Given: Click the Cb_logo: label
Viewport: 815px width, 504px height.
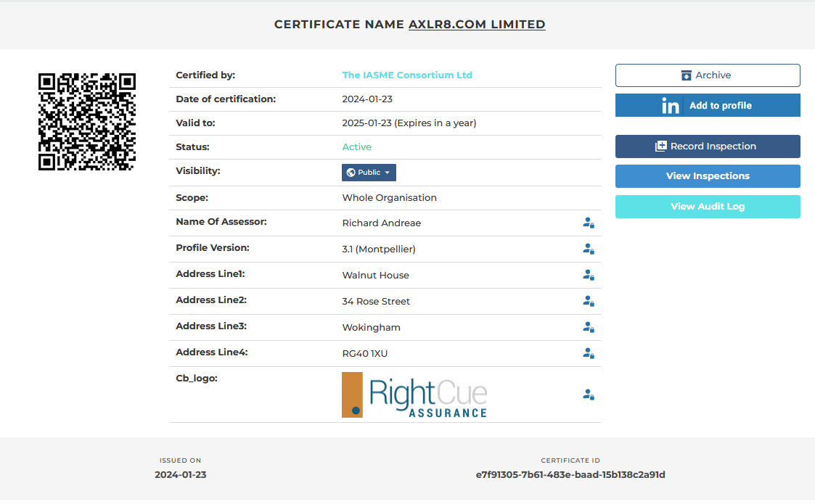Looking at the screenshot, I should [x=197, y=379].
